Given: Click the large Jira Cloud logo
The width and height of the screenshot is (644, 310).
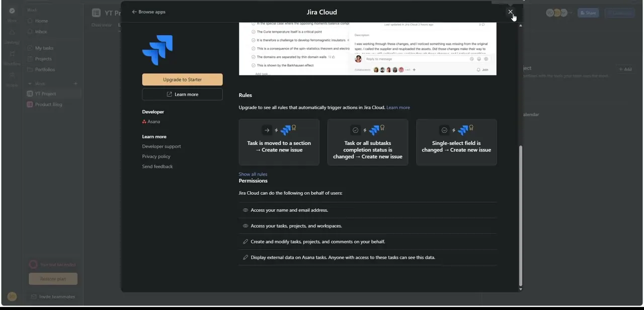Looking at the screenshot, I should (157, 50).
